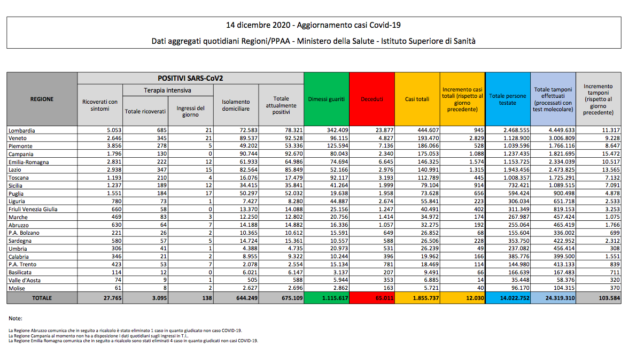This screenshot has height=354, width=644.
Task: Click the Ricoverati con sintomi header
Action: pyautogui.click(x=100, y=105)
